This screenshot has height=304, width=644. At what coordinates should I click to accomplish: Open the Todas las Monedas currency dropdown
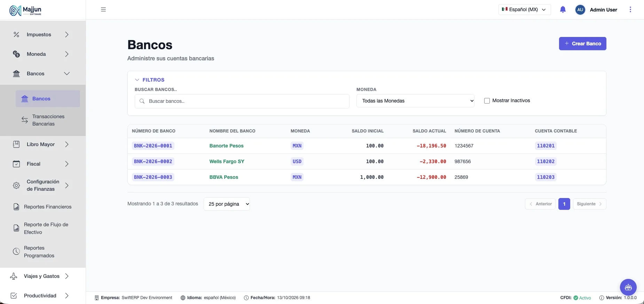coord(415,101)
